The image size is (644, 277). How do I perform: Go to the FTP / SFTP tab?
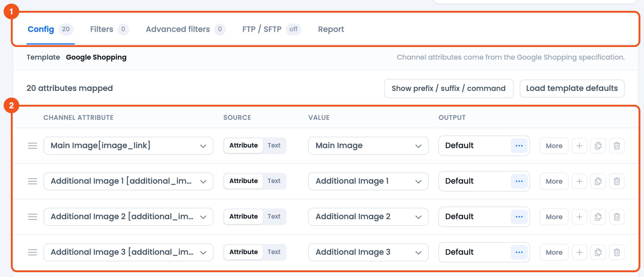[272, 29]
